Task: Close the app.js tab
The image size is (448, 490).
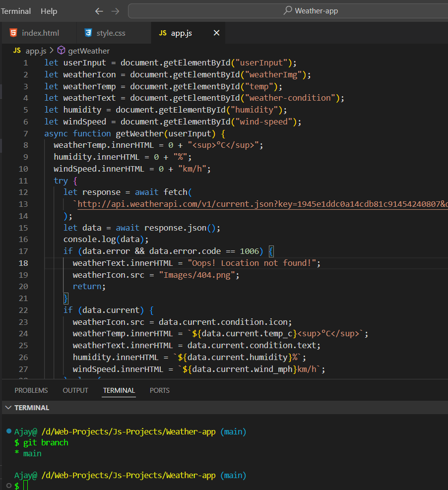Action: 216,33
